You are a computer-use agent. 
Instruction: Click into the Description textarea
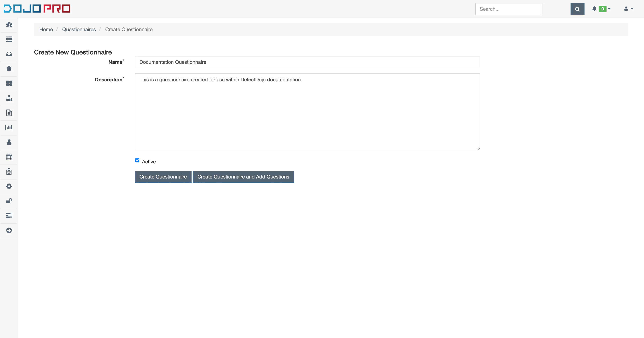(307, 112)
